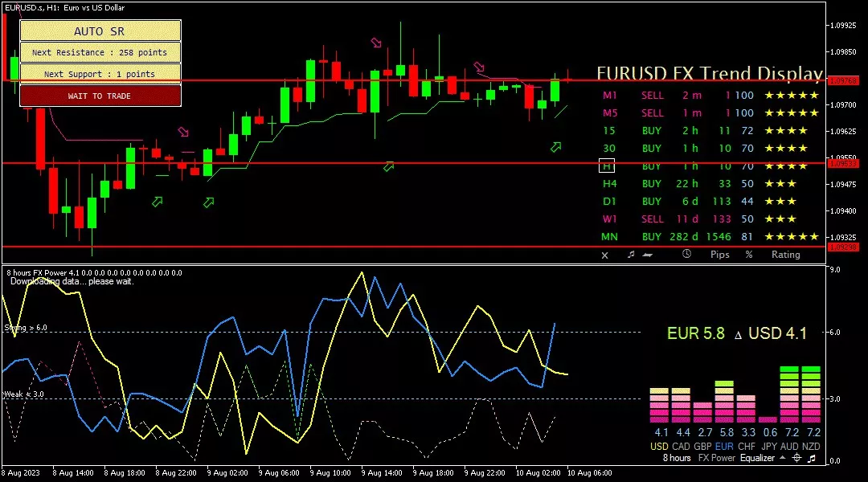This screenshot has width=868, height=482.
Task: Select GBP currency label in FX Power
Action: tap(702, 447)
